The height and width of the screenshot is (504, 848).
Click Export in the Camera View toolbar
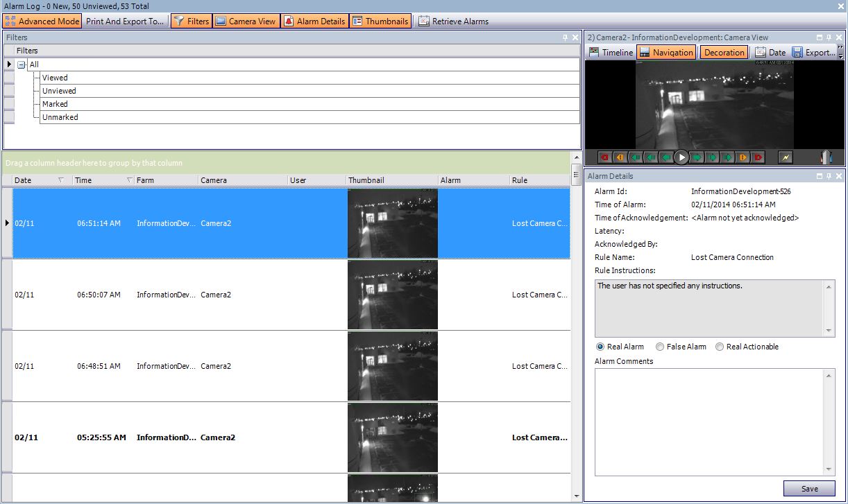(x=814, y=52)
